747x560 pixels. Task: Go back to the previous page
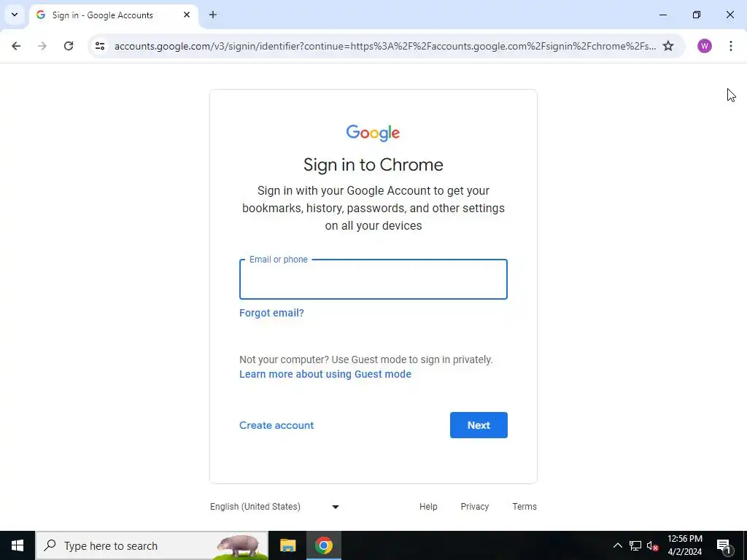[x=16, y=46]
